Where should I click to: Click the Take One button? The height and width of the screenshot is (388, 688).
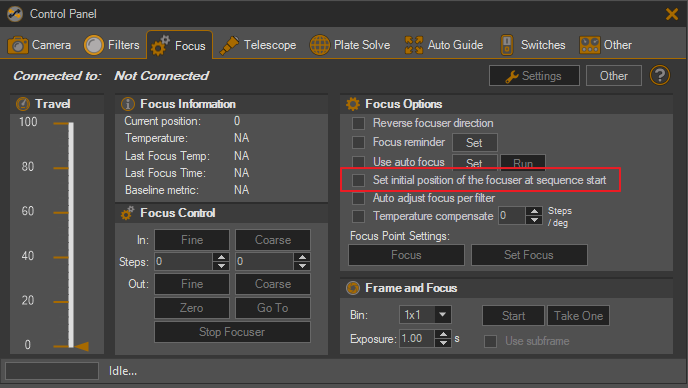[x=578, y=316]
